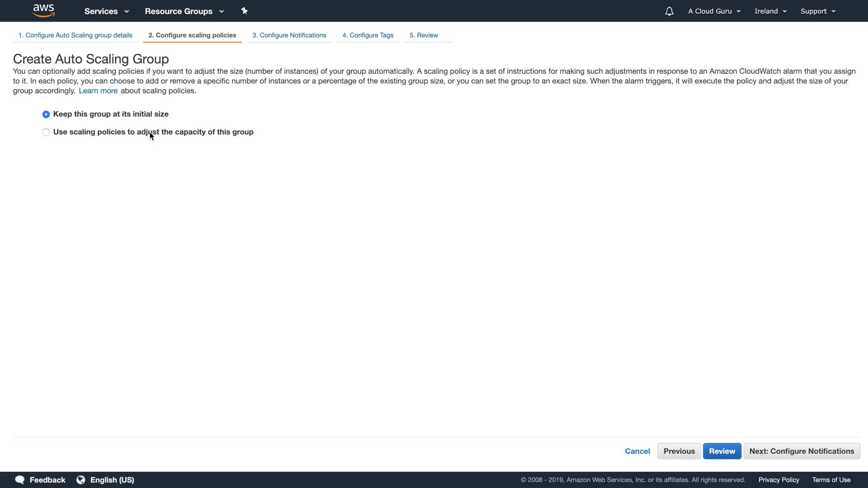The image size is (868, 488).
Task: Open the notifications bell
Action: pos(669,11)
